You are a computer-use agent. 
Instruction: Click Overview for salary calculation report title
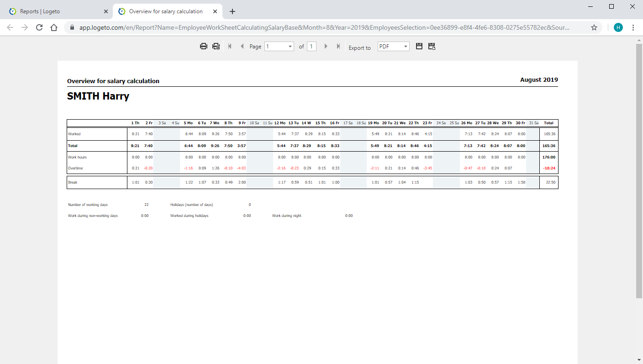pyautogui.click(x=113, y=81)
